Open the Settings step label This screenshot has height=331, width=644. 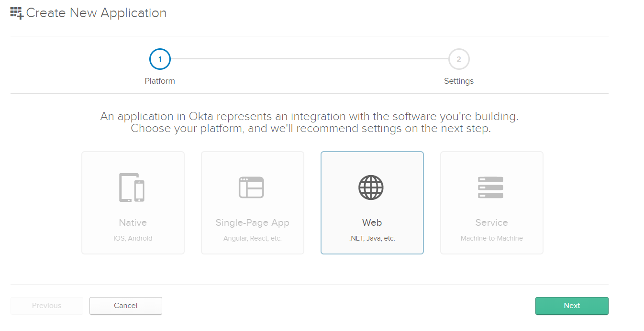tap(459, 81)
